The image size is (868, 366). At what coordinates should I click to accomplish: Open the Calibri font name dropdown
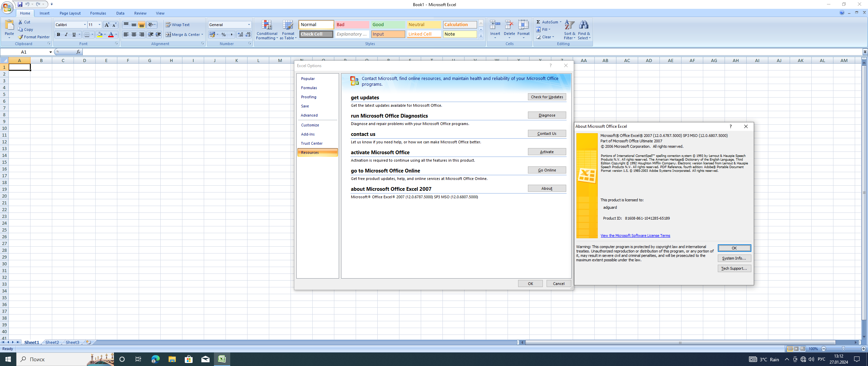click(x=85, y=25)
